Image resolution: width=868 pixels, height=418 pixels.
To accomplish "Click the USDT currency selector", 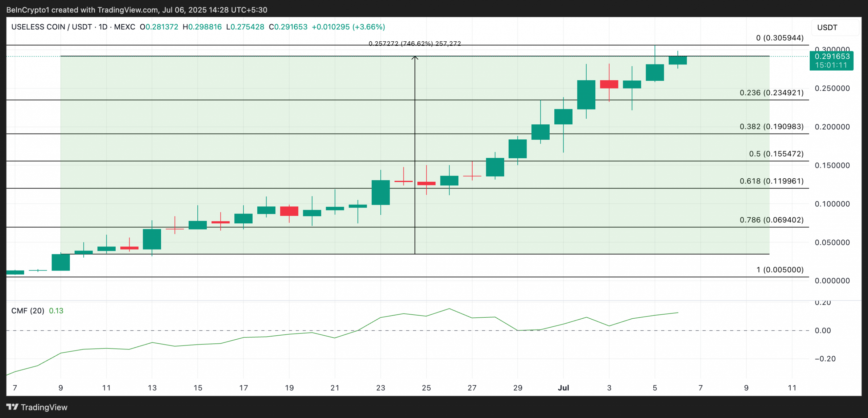I will (827, 27).
